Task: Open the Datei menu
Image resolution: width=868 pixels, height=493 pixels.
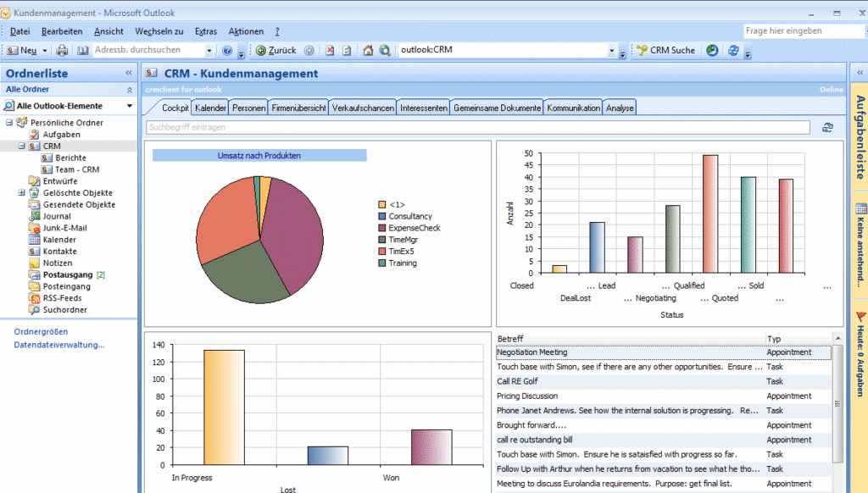Action: pos(20,31)
